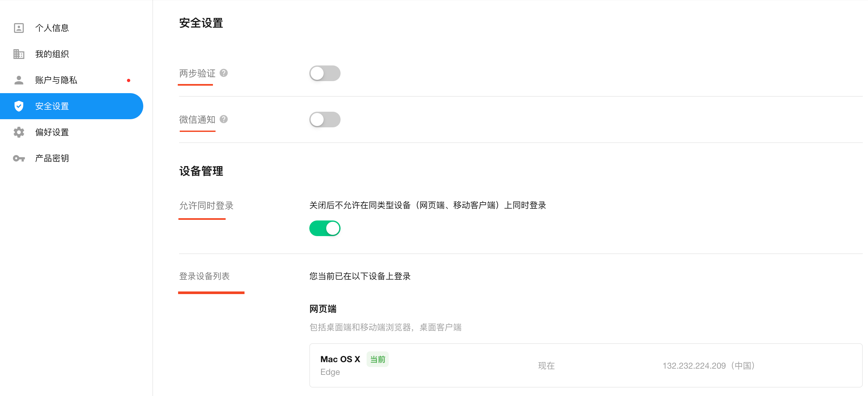Click the product key icon
This screenshot has height=396, width=868.
(x=19, y=158)
